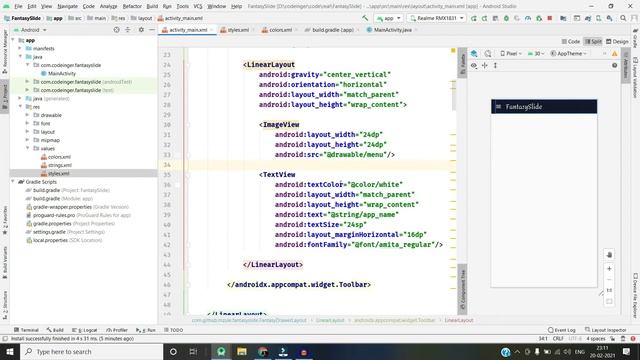Open Chrome from taskbar
640x360 pixels.
[x=262, y=351]
